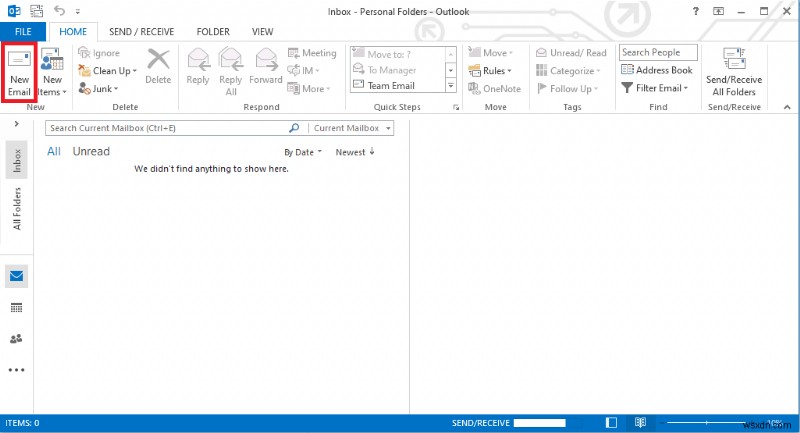The height and width of the screenshot is (433, 800).
Task: Switch to the VIEW tab
Action: click(x=262, y=32)
